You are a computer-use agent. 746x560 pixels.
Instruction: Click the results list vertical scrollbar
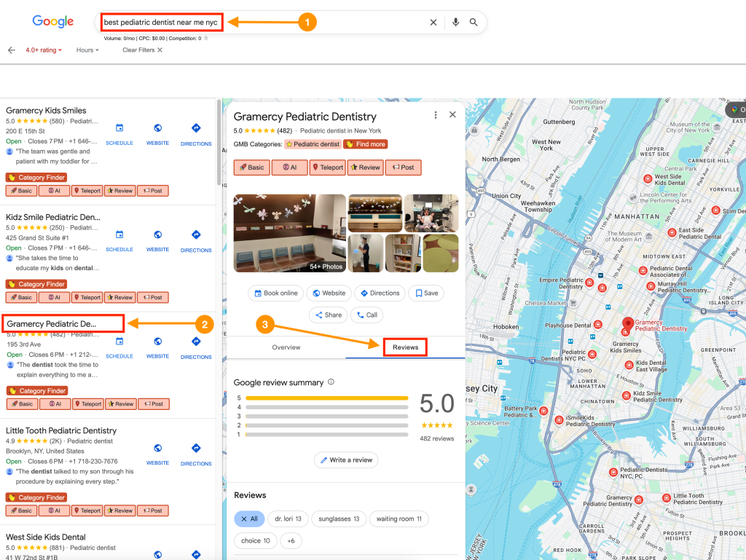(x=219, y=143)
